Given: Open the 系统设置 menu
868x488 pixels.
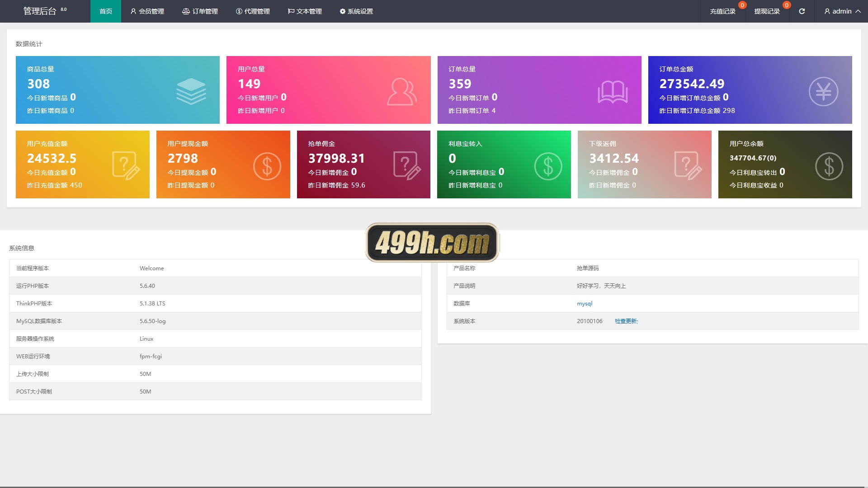Looking at the screenshot, I should click(x=356, y=11).
